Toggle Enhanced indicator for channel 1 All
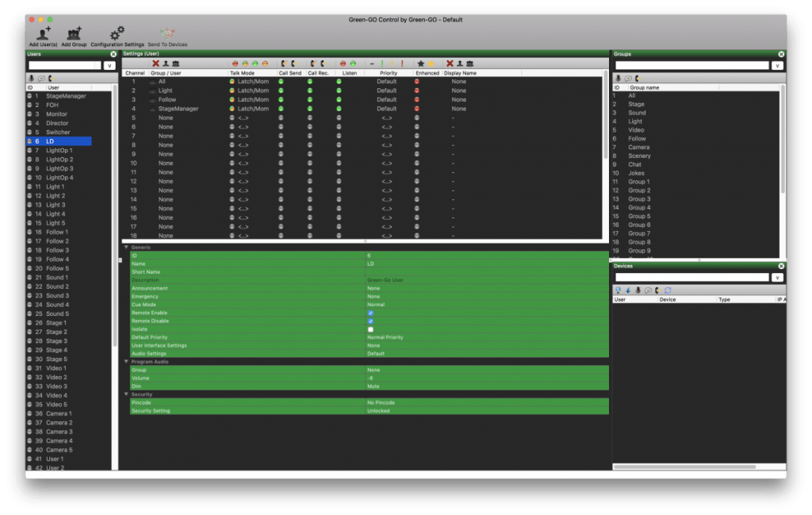Screen dimensions: 812x515 417,82
